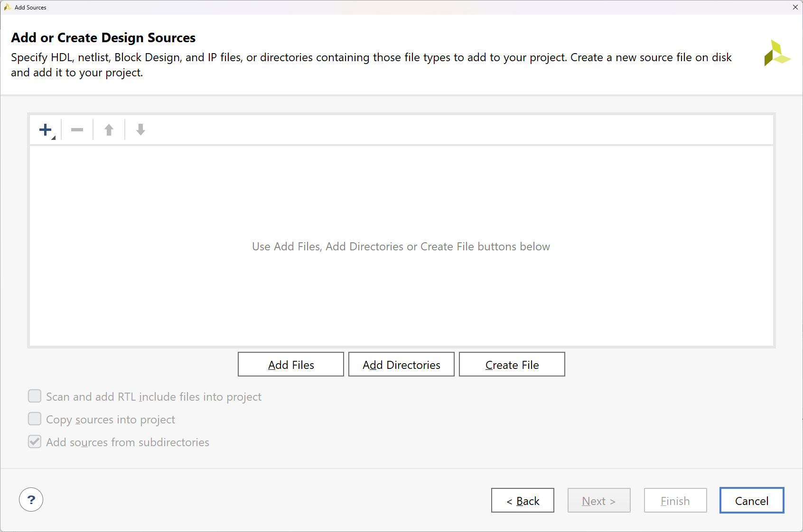Click the plus icon to add sources
Image resolution: width=803 pixels, height=532 pixels.
pos(45,129)
